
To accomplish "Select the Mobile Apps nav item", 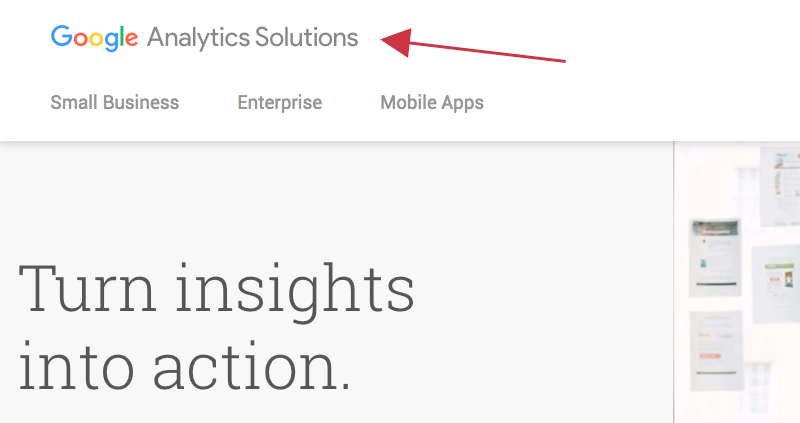I will pyautogui.click(x=432, y=102).
